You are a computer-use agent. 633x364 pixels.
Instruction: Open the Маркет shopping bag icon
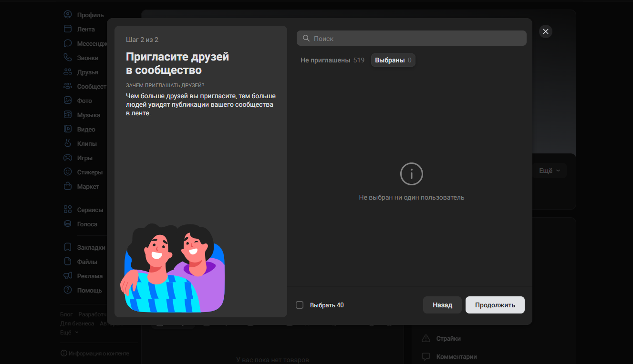[68, 186]
